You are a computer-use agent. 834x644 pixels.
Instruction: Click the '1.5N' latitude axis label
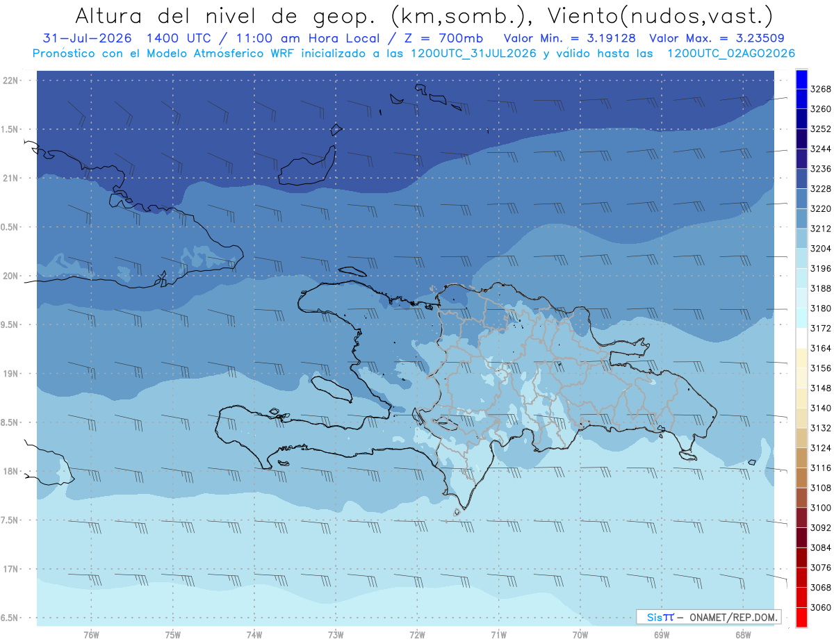click(10, 129)
